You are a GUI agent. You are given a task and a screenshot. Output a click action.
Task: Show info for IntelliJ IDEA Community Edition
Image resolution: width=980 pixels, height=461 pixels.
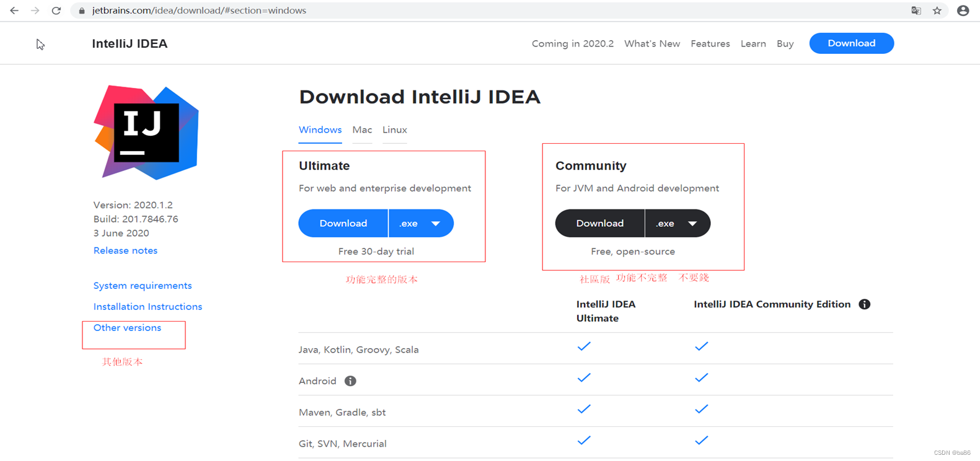click(x=865, y=304)
